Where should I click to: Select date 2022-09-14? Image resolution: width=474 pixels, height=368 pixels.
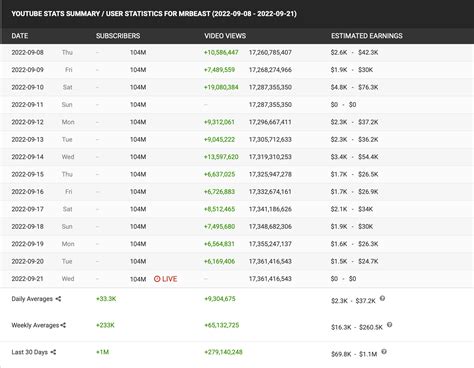[x=27, y=157]
